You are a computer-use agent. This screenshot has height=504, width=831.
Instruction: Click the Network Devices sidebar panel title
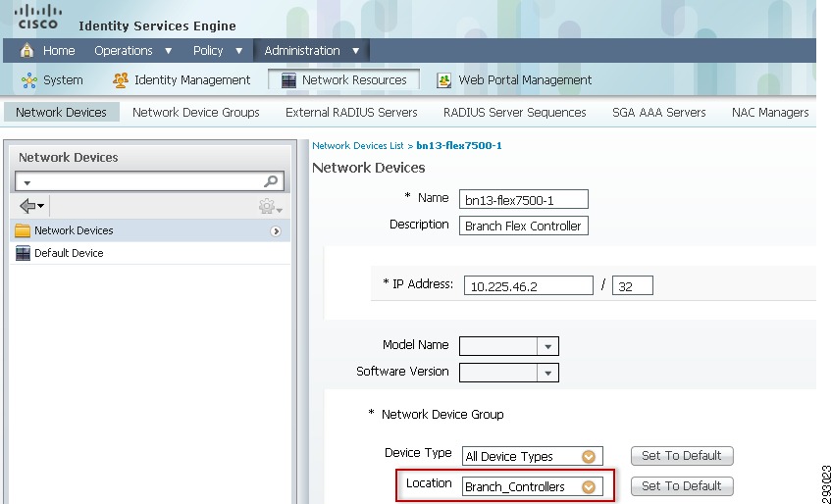click(69, 158)
